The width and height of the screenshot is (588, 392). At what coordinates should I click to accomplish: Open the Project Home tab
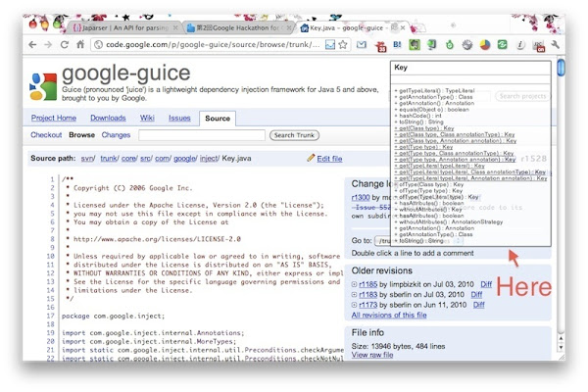tap(54, 118)
